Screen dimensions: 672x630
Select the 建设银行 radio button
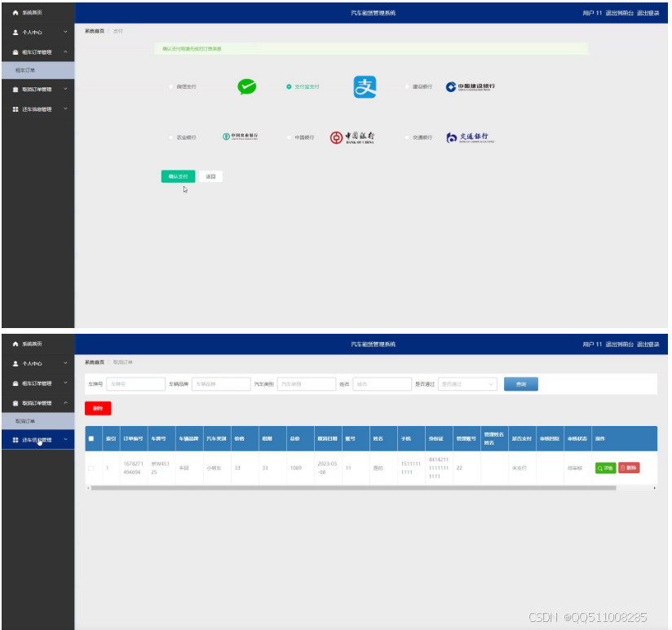tap(407, 87)
